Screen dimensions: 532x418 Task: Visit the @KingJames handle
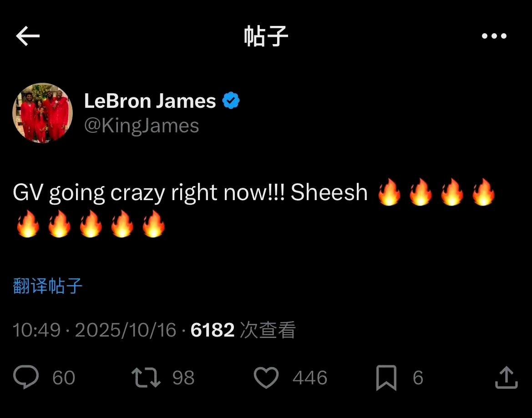point(142,126)
